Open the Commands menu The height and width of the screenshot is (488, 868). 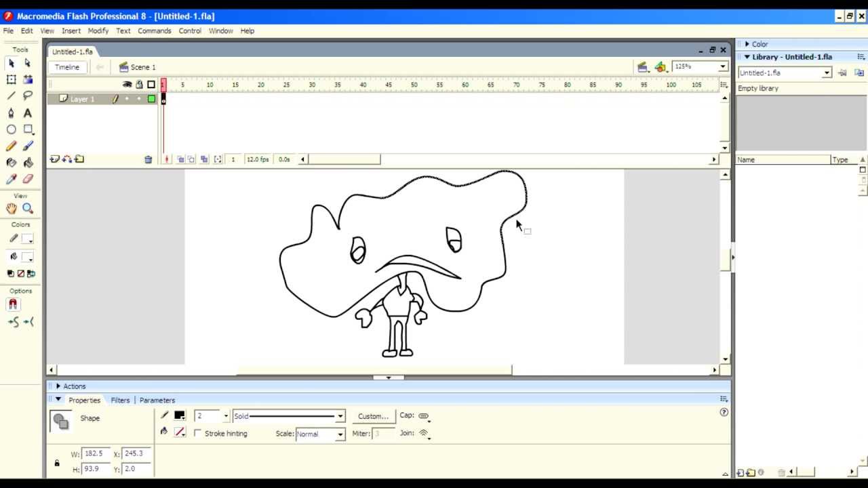(155, 31)
